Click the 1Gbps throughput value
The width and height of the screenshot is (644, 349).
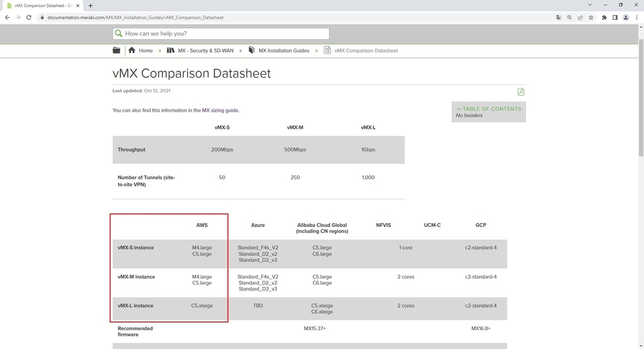point(368,150)
